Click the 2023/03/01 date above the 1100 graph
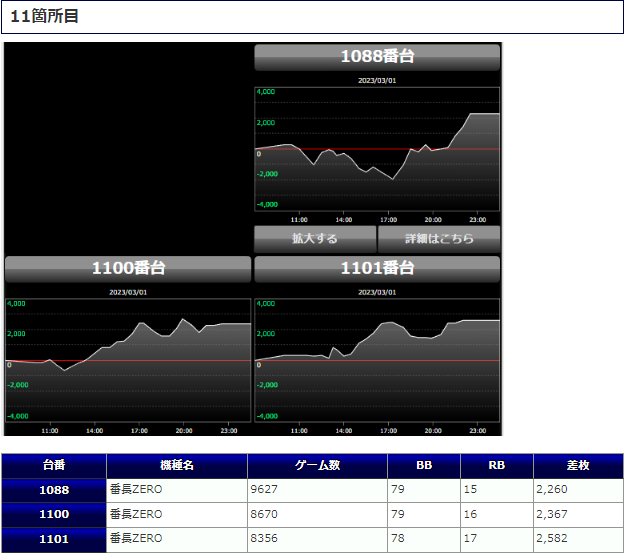The width and height of the screenshot is (624, 556). (128, 293)
